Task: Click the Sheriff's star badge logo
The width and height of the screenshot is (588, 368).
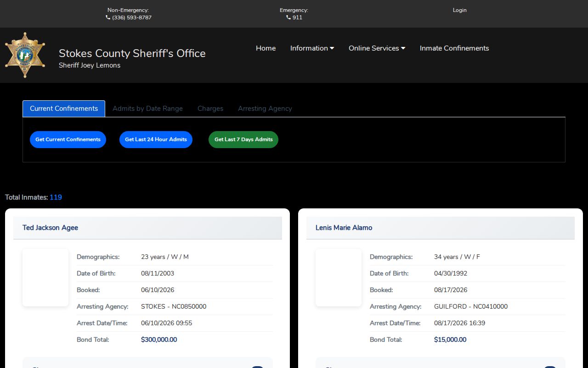Action: click(x=25, y=55)
